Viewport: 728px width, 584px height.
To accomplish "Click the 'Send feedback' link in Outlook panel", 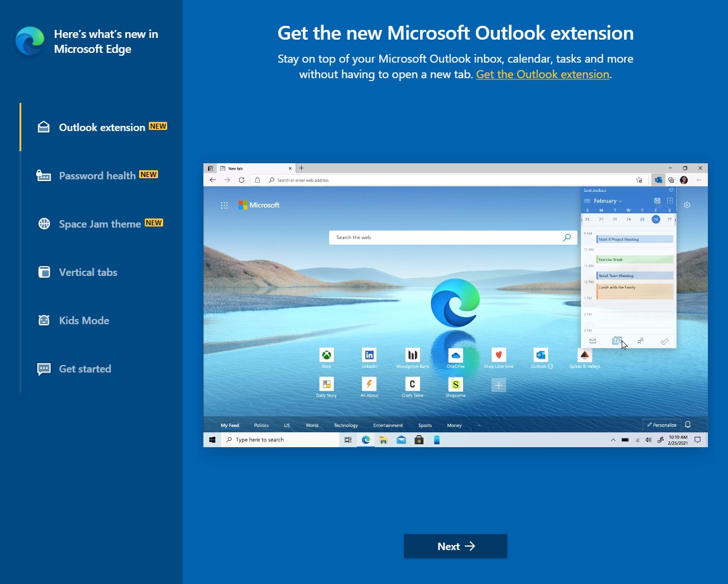I will pyautogui.click(x=595, y=190).
